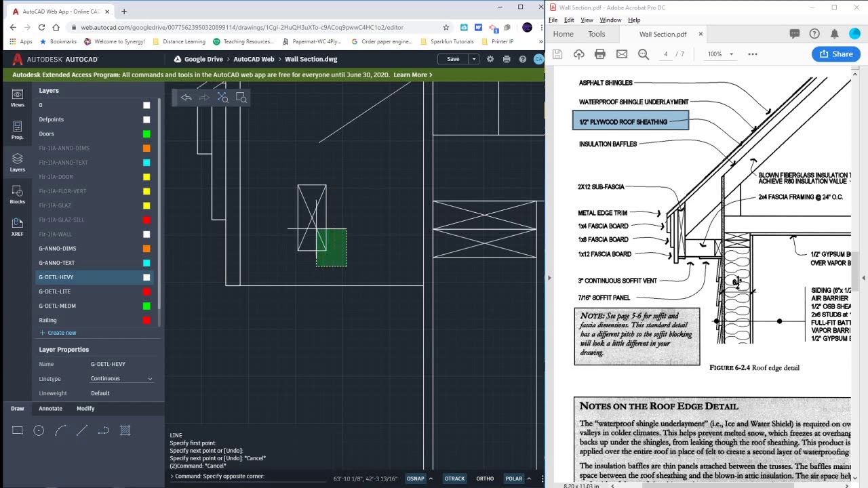Open the XREF panel
Viewport: 868px width, 488px height.
(18, 227)
